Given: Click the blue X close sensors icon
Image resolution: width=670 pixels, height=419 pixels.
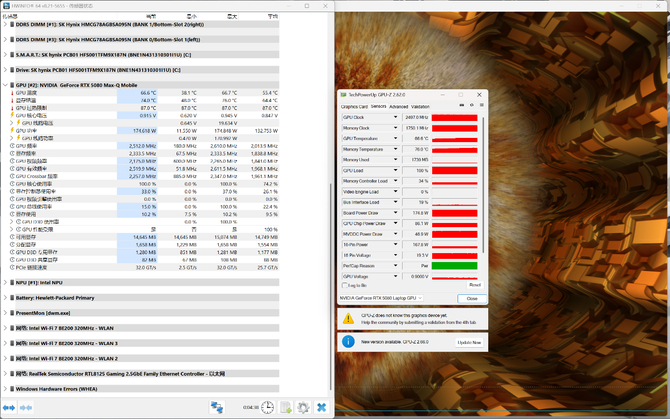Looking at the screenshot, I should [x=321, y=407].
